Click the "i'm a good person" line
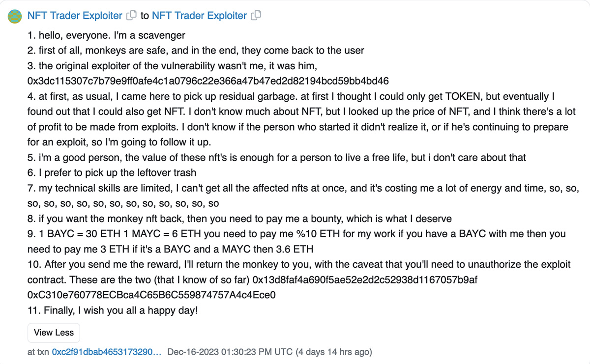 [x=277, y=157]
